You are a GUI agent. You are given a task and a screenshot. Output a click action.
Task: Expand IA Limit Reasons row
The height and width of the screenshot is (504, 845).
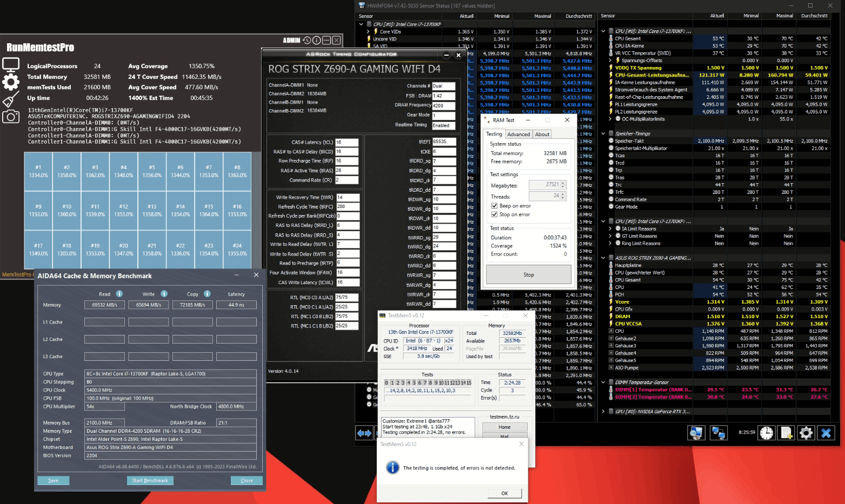[611, 229]
